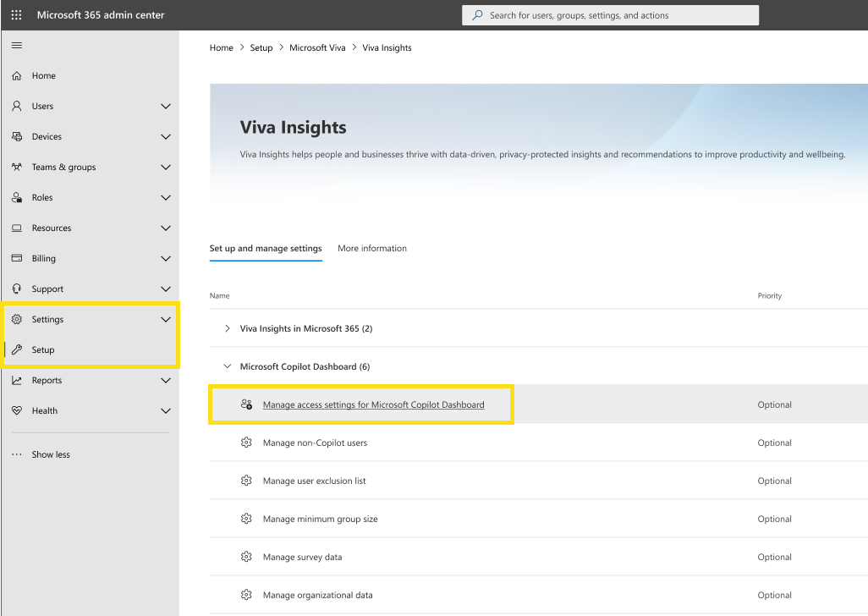The height and width of the screenshot is (616, 868).
Task: Go to Setup breadcrumb link
Action: [x=261, y=47]
